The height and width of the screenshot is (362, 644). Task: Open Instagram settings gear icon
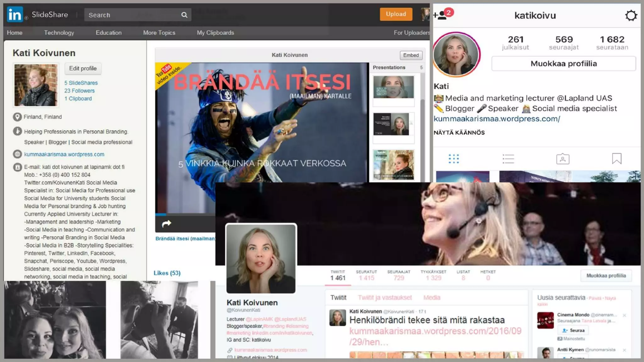[x=631, y=15]
